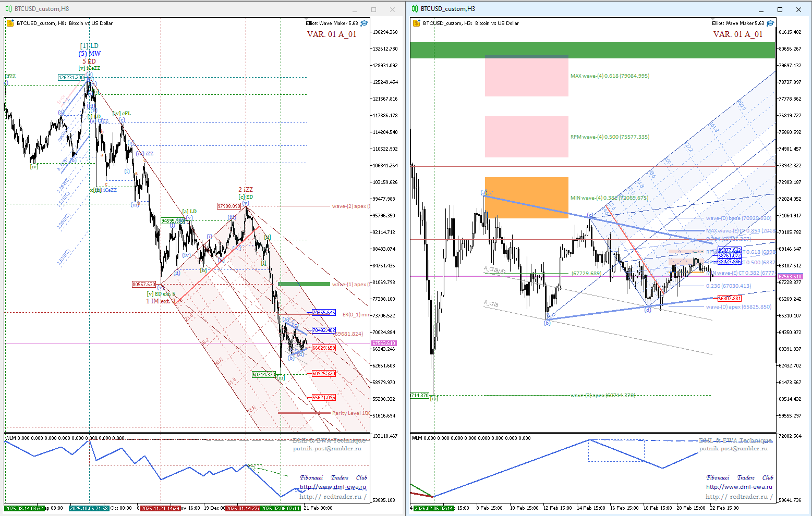Click the candlestick icon in H8 window title
The image size is (812, 516).
[8, 9]
